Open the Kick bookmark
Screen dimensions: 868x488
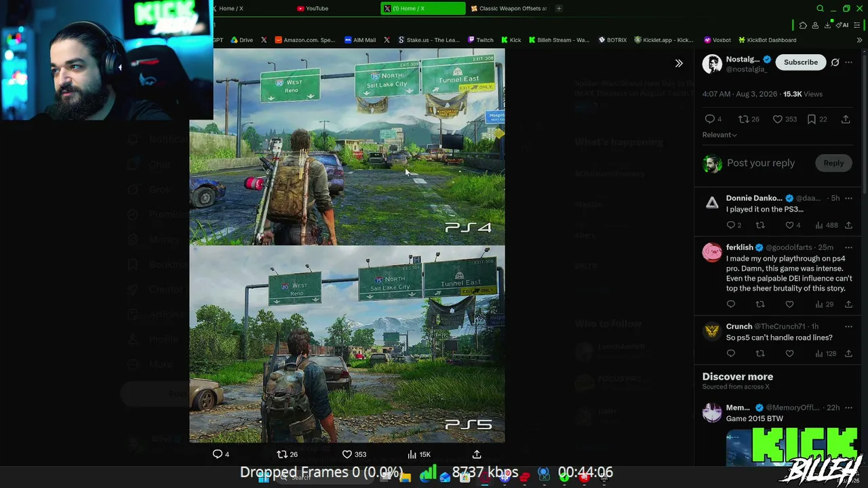tap(511, 40)
